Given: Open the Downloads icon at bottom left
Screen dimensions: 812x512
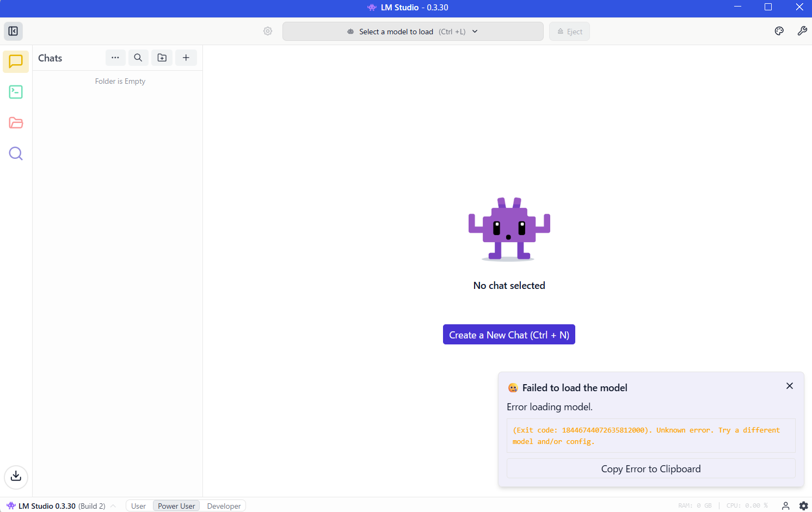Looking at the screenshot, I should pos(16,477).
